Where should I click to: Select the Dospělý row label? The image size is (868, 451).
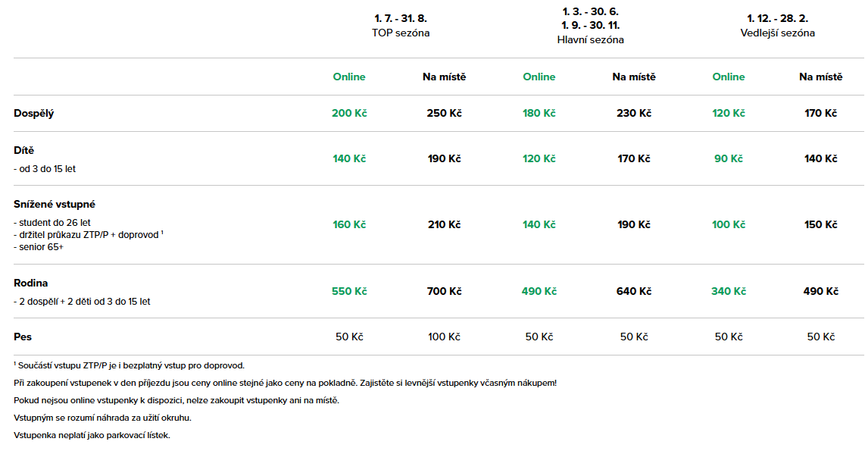(x=34, y=113)
